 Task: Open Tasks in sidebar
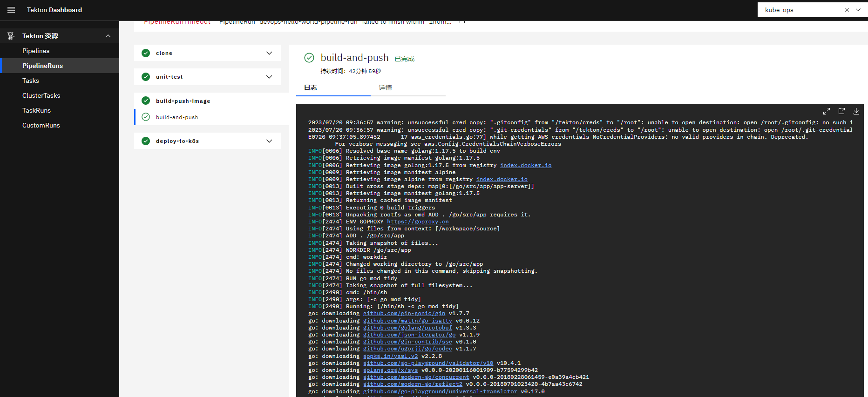coord(60,81)
